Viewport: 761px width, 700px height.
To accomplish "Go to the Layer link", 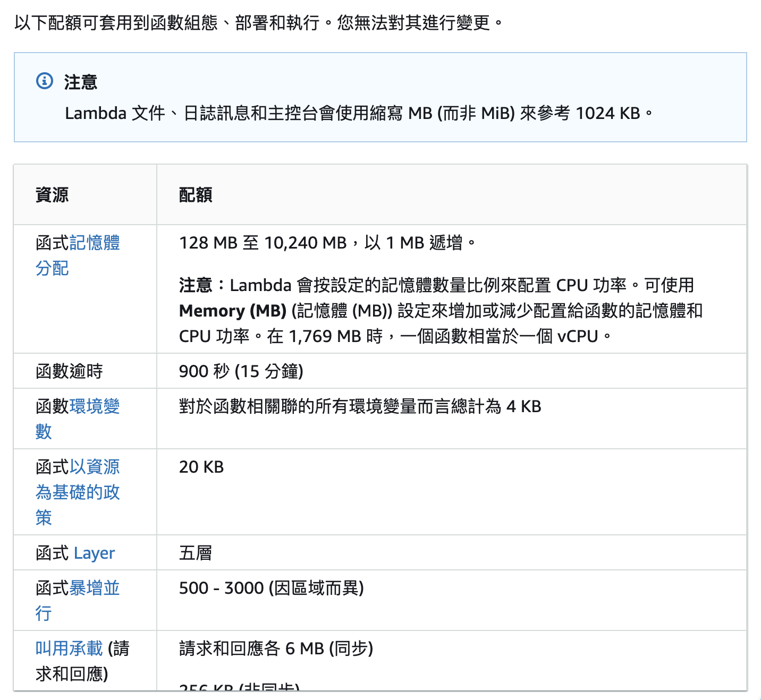I will (x=94, y=553).
